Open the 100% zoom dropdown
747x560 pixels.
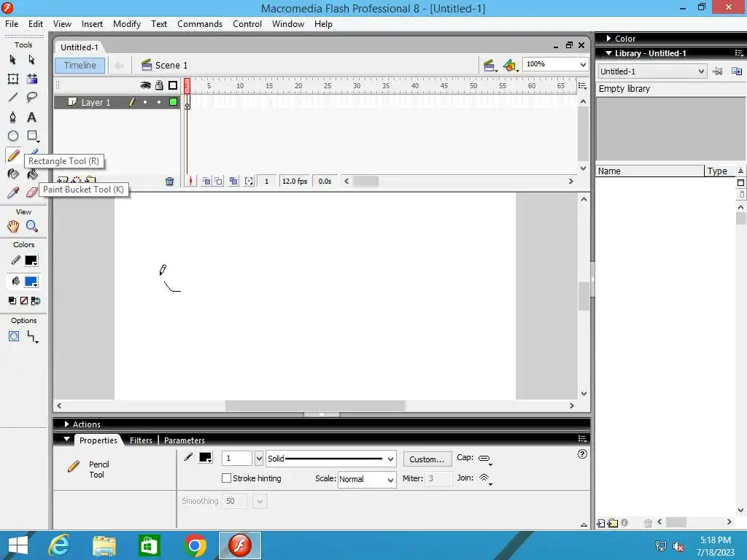pyautogui.click(x=583, y=64)
